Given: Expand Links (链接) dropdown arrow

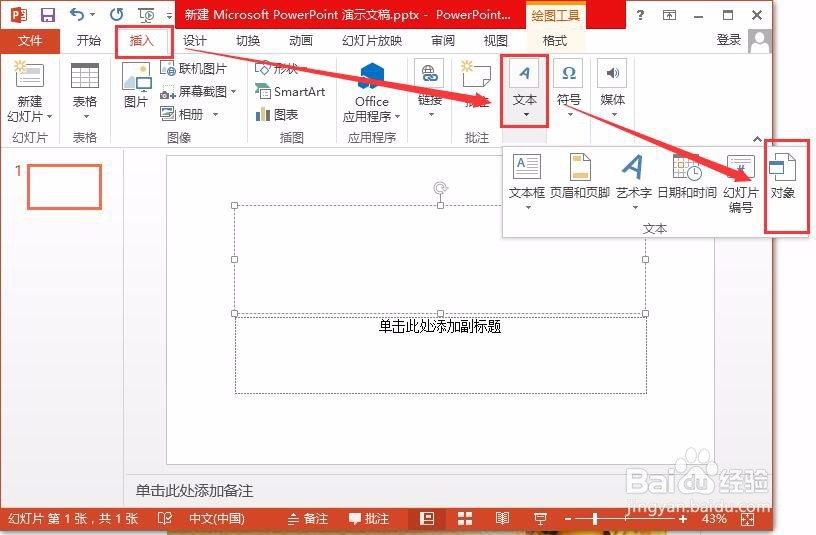Looking at the screenshot, I should 430,114.
